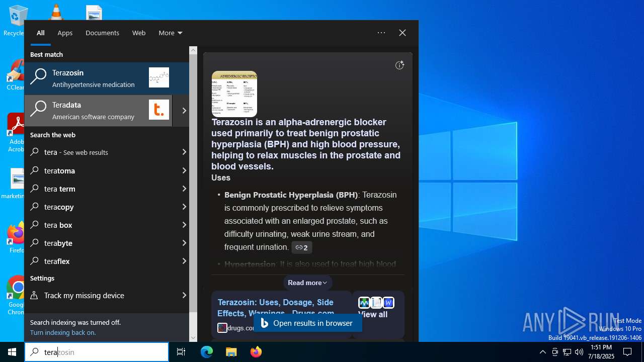Expand 'tera - See web results' arrow

184,152
